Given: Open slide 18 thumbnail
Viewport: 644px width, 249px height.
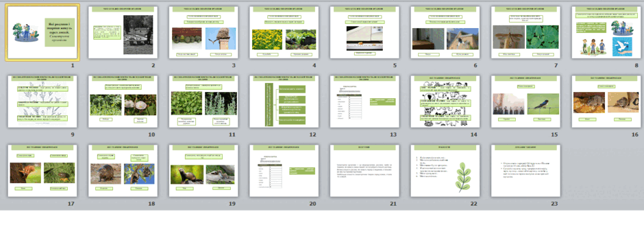Looking at the screenshot, I should (x=123, y=171).
